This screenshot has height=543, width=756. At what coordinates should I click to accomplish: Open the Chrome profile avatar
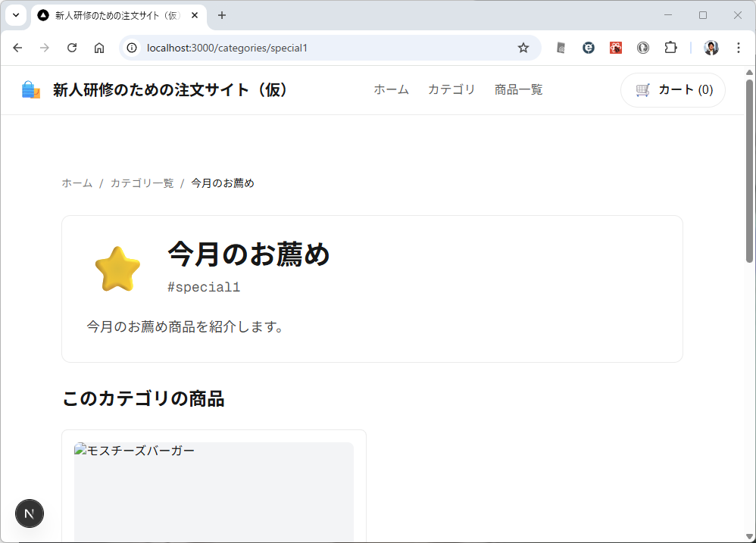[711, 48]
